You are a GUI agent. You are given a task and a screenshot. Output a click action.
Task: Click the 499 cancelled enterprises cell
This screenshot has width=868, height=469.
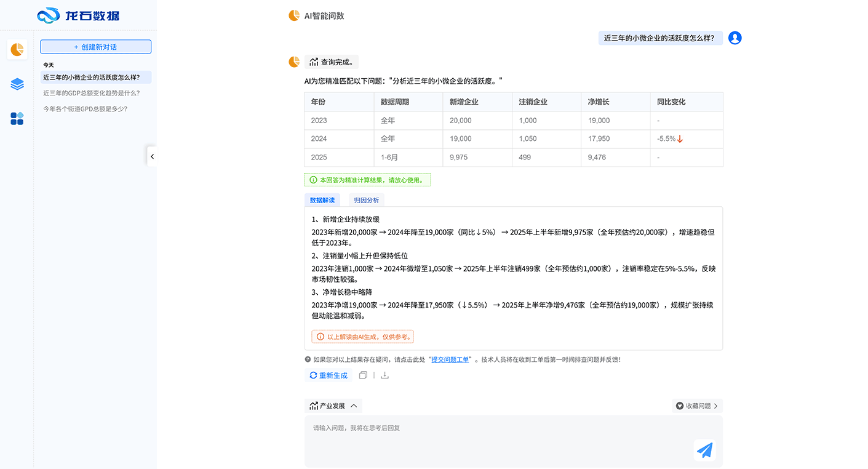click(x=546, y=158)
